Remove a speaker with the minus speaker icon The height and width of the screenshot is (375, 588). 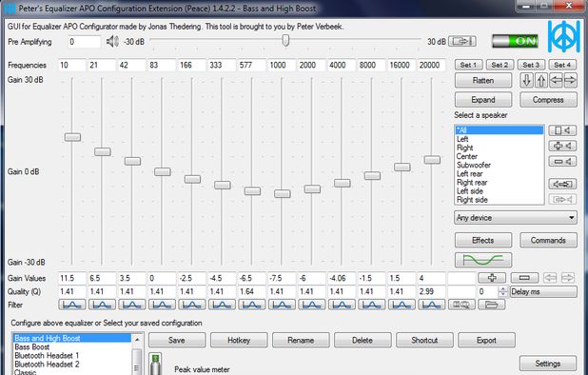click(562, 162)
